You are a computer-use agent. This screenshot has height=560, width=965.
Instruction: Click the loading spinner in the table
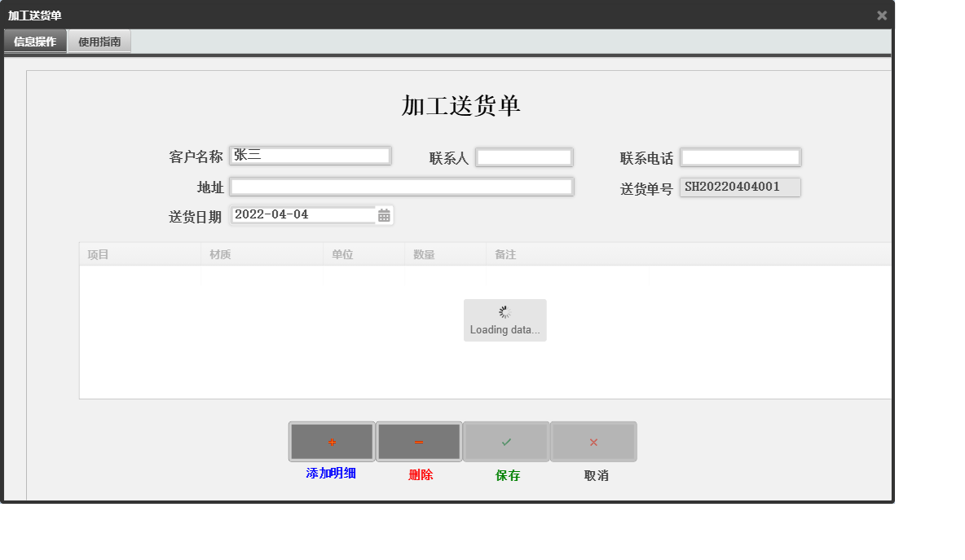[x=505, y=311]
